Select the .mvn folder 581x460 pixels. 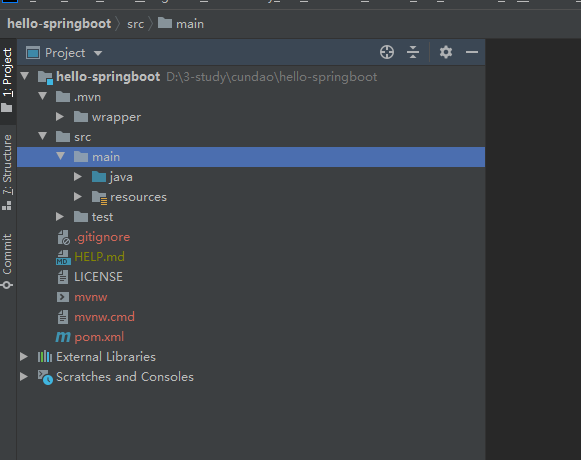[x=87, y=97]
